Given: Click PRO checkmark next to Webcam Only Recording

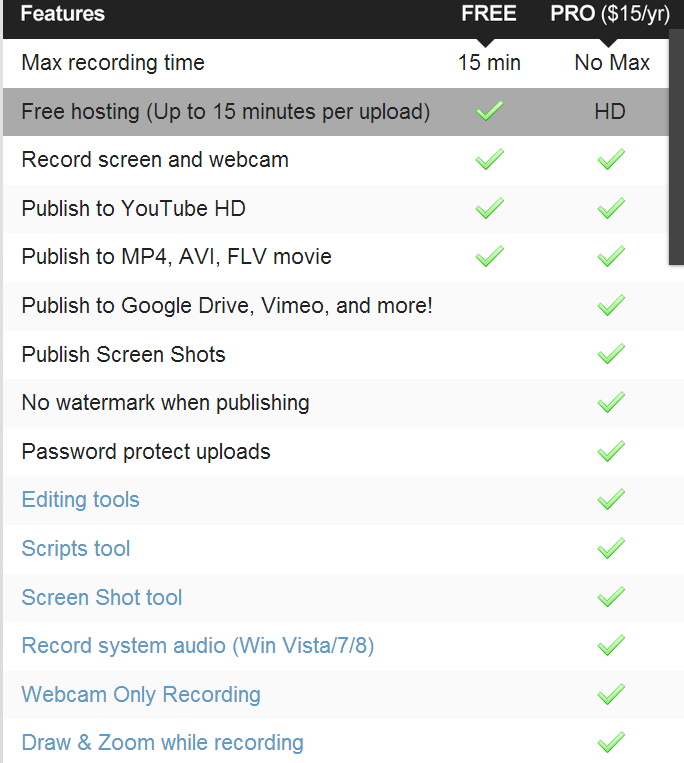Looking at the screenshot, I should [x=611, y=694].
